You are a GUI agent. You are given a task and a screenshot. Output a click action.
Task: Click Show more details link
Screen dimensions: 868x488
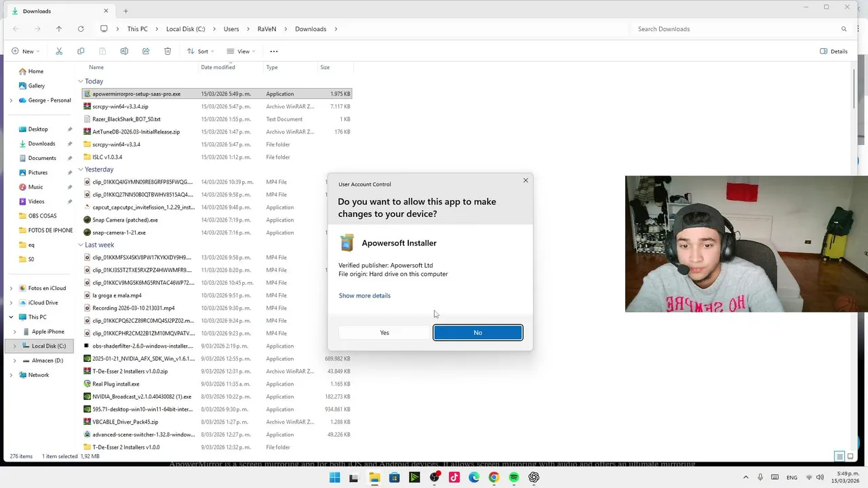pos(364,296)
